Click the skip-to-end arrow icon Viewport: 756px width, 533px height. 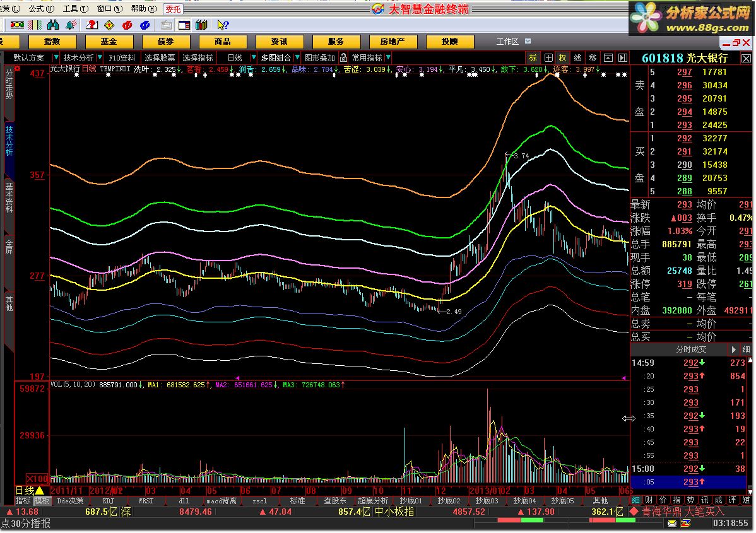[623, 58]
